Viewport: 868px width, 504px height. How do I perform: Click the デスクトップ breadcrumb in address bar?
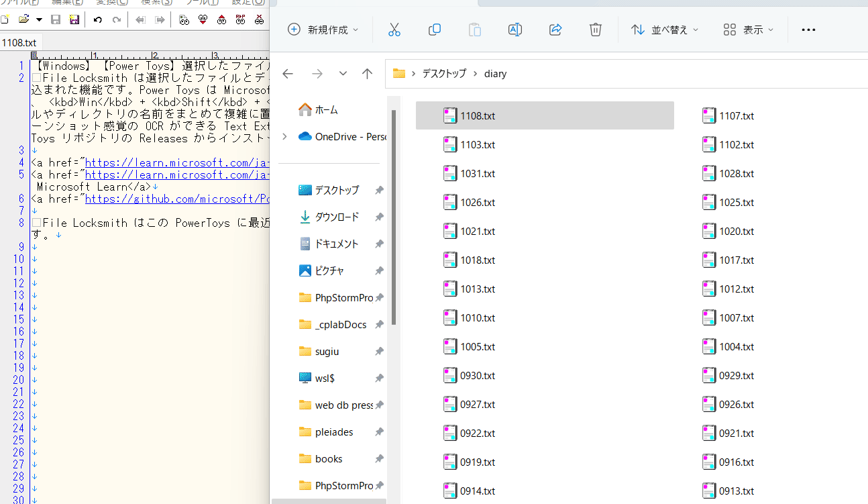click(x=443, y=74)
